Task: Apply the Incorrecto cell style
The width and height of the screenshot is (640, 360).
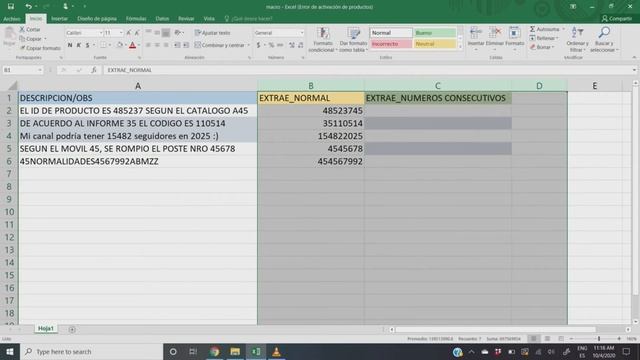Action: [391, 44]
